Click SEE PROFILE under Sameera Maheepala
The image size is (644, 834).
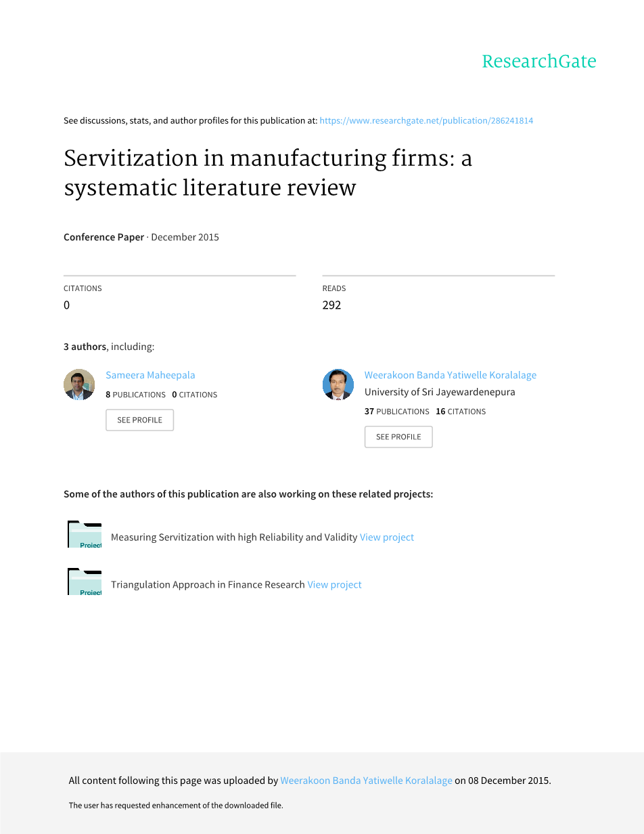coord(139,420)
